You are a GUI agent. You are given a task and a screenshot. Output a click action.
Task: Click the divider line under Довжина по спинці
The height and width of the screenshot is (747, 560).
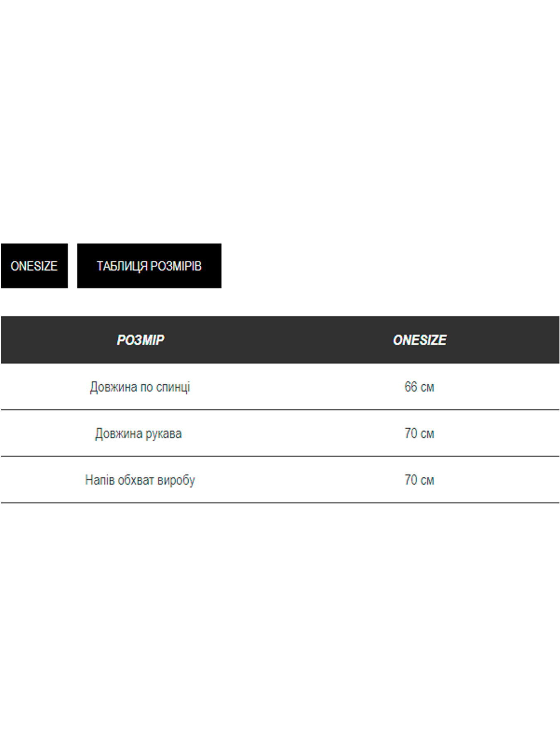click(x=280, y=410)
